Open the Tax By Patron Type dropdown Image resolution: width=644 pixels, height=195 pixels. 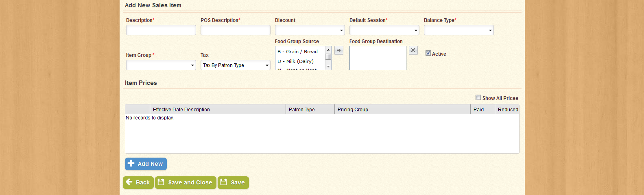235,65
